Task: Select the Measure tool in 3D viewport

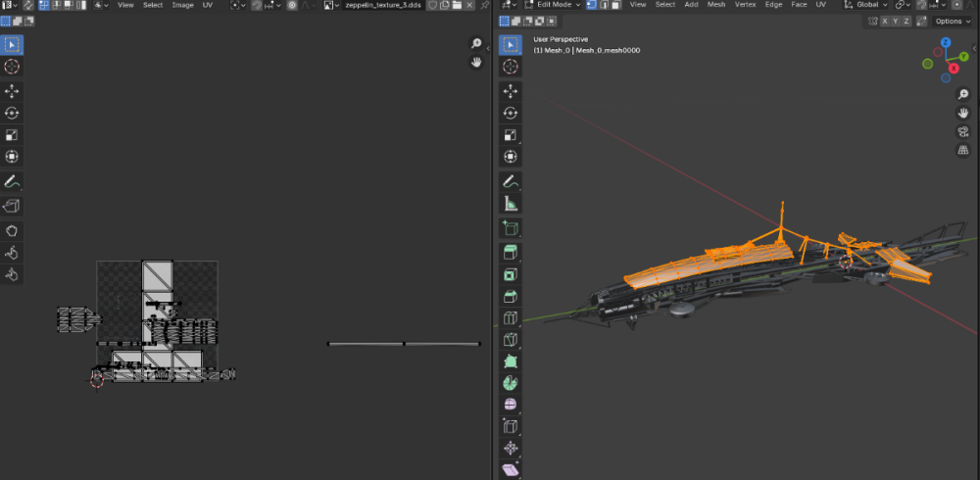Action: (x=511, y=204)
